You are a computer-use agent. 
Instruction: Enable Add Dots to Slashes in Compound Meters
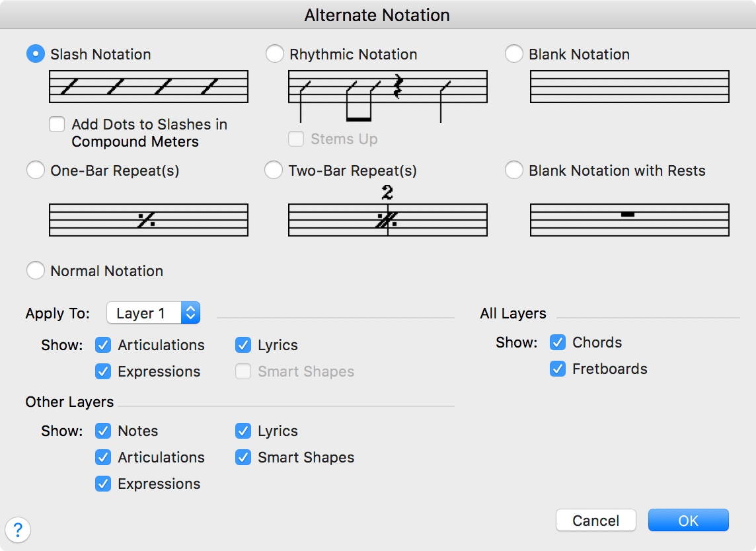(57, 124)
